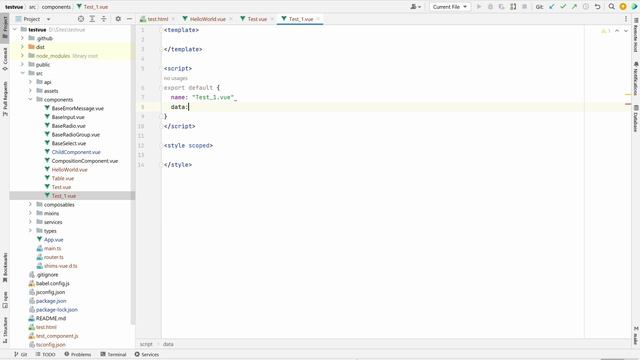Viewport: 640px width, 360px height.
Task: Click the script breadcrumb below editor
Action: point(146,344)
